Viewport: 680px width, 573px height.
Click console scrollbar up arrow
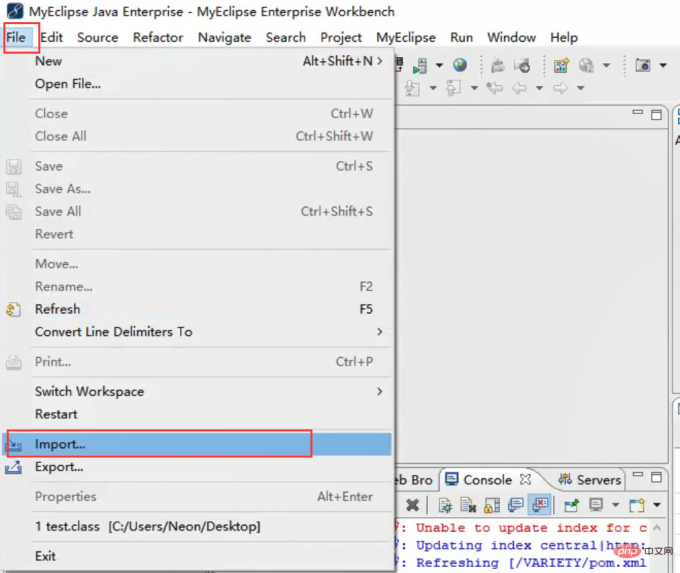coord(657,528)
